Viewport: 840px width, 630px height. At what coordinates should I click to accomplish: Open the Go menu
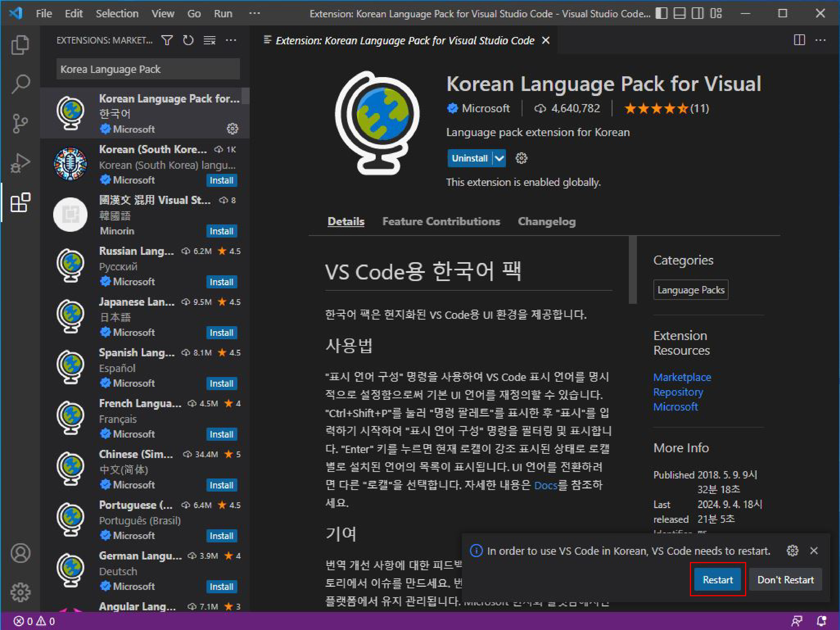click(194, 13)
